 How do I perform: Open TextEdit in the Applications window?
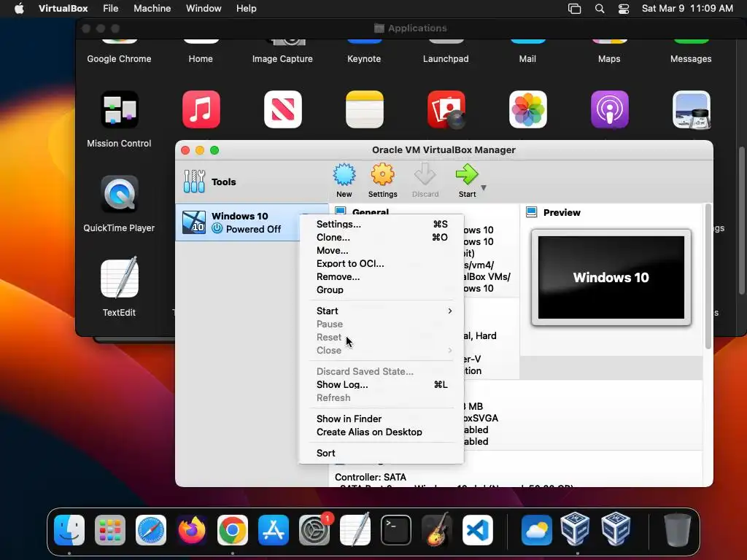[x=119, y=278]
